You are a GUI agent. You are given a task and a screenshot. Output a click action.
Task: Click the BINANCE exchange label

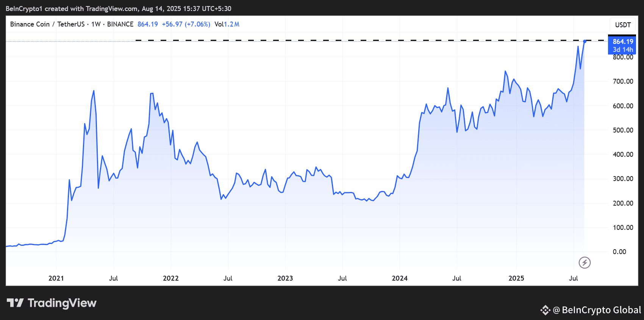click(120, 24)
